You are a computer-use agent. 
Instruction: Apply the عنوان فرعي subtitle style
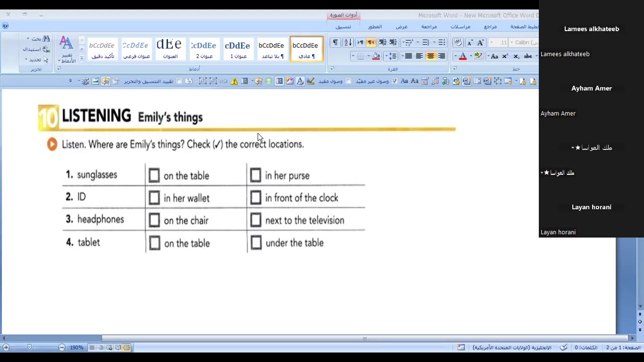click(136, 49)
